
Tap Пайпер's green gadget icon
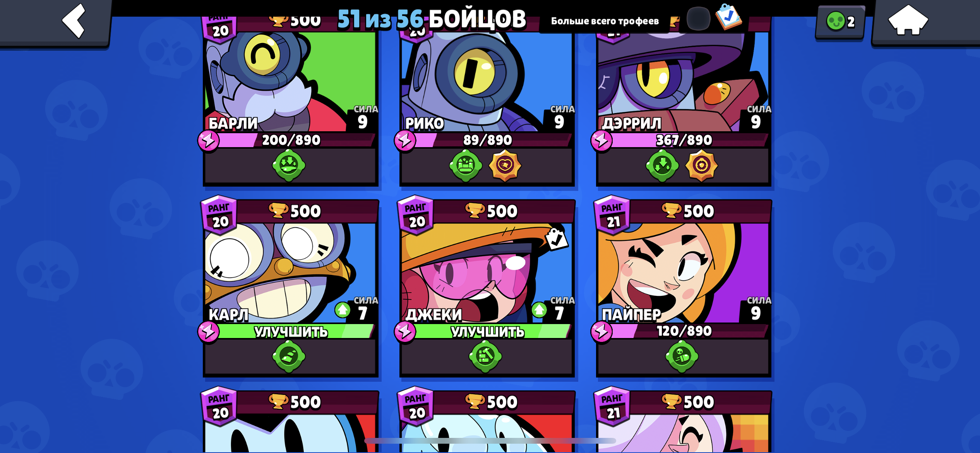pyautogui.click(x=682, y=357)
